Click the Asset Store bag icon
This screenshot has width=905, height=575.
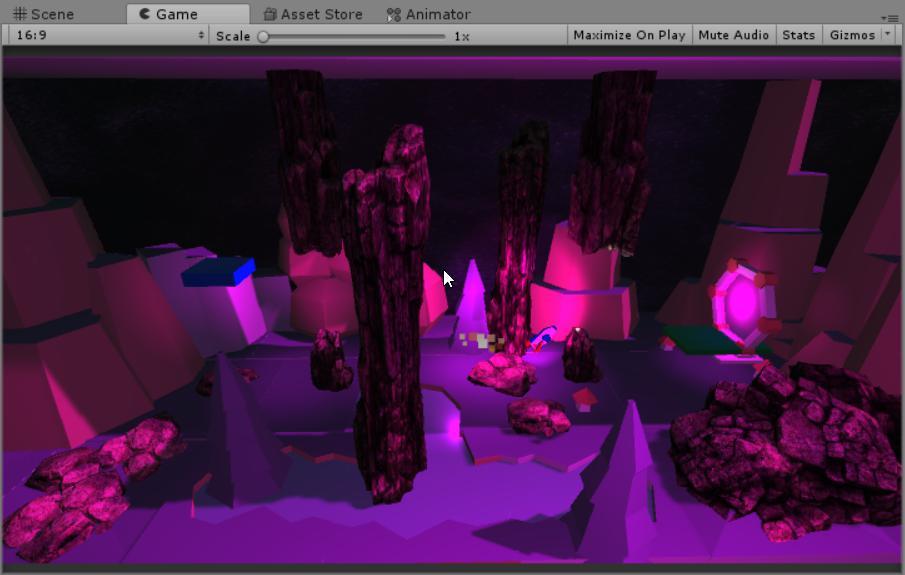270,14
